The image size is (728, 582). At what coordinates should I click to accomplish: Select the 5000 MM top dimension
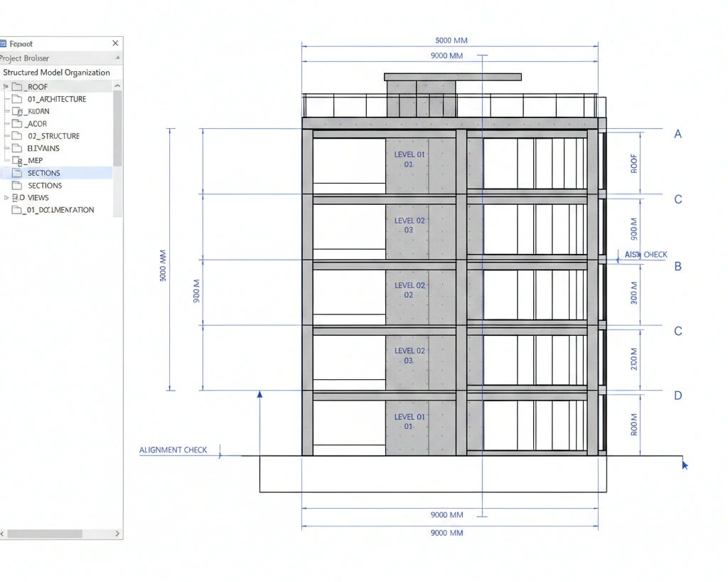point(451,41)
